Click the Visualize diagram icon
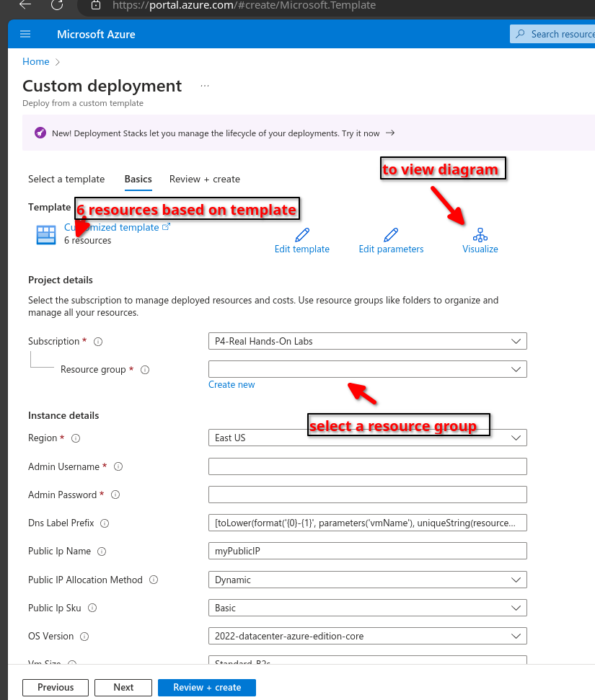The image size is (595, 700). tap(480, 235)
